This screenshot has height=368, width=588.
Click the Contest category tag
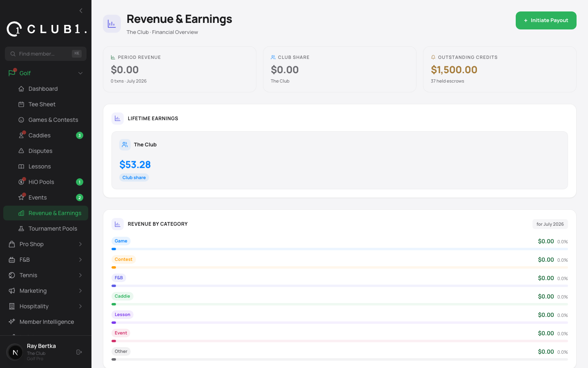click(x=123, y=259)
